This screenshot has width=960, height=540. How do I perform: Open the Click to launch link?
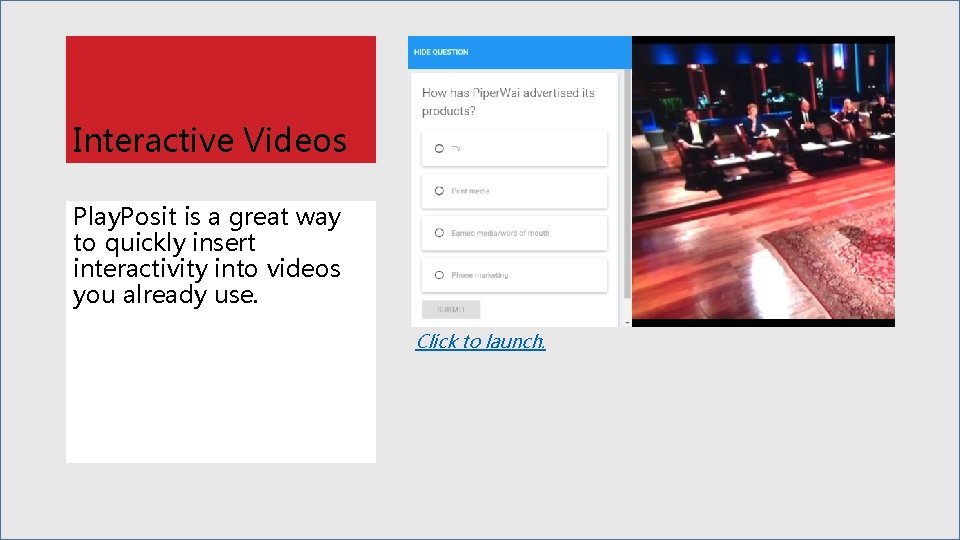(x=481, y=342)
